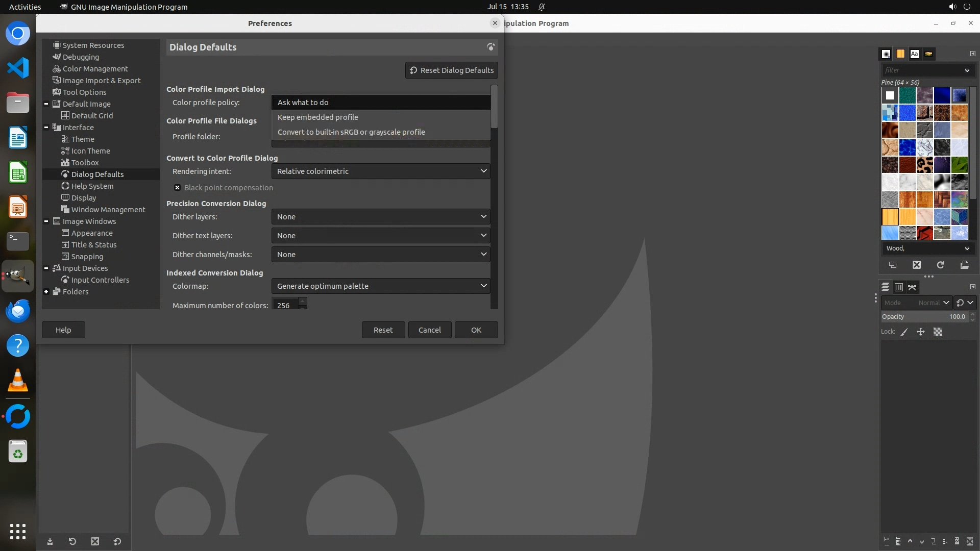980x551 pixels.
Task: Choose Keep embedded profile option
Action: pos(318,117)
